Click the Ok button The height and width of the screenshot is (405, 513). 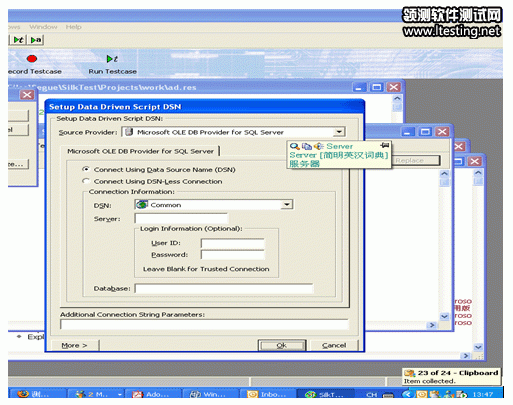tap(282, 345)
